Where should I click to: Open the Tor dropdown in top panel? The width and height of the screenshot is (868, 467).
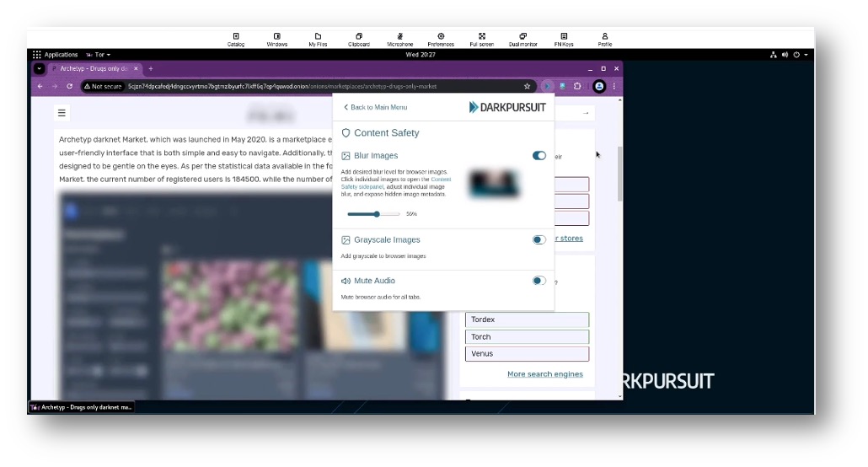[98, 55]
